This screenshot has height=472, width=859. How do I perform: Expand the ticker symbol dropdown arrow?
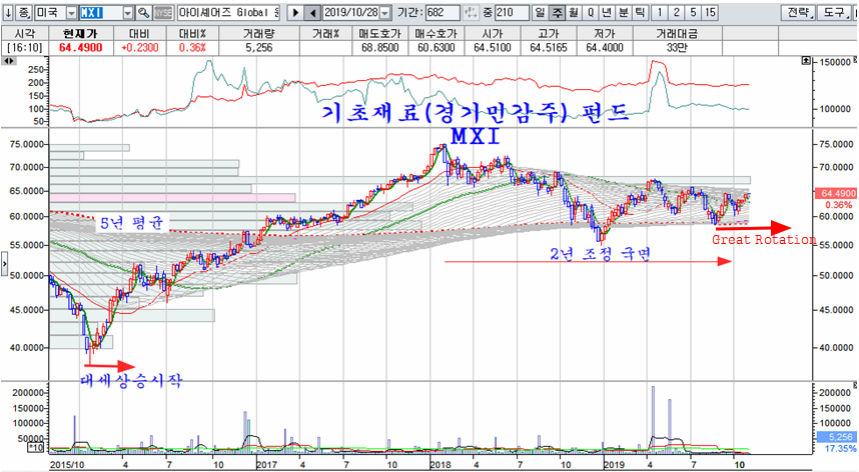tap(128, 13)
